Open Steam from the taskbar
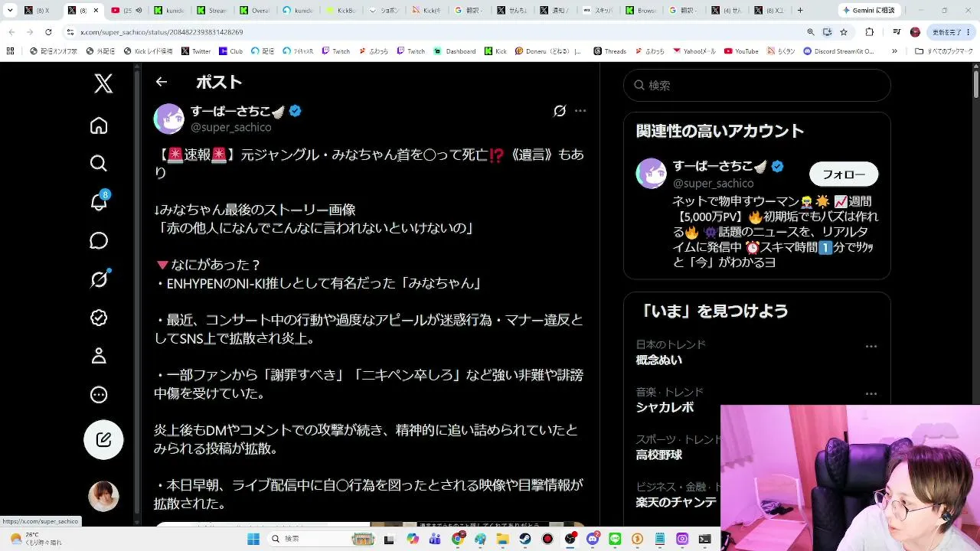 (x=525, y=539)
